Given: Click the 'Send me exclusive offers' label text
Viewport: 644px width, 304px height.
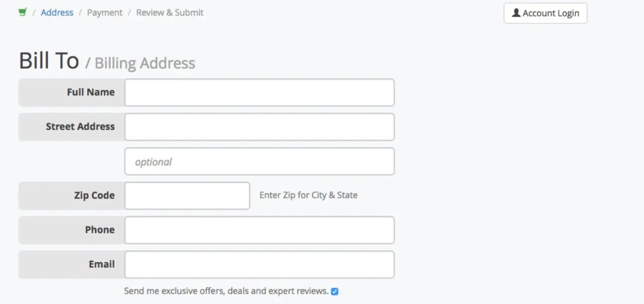Looking at the screenshot, I should click(226, 291).
